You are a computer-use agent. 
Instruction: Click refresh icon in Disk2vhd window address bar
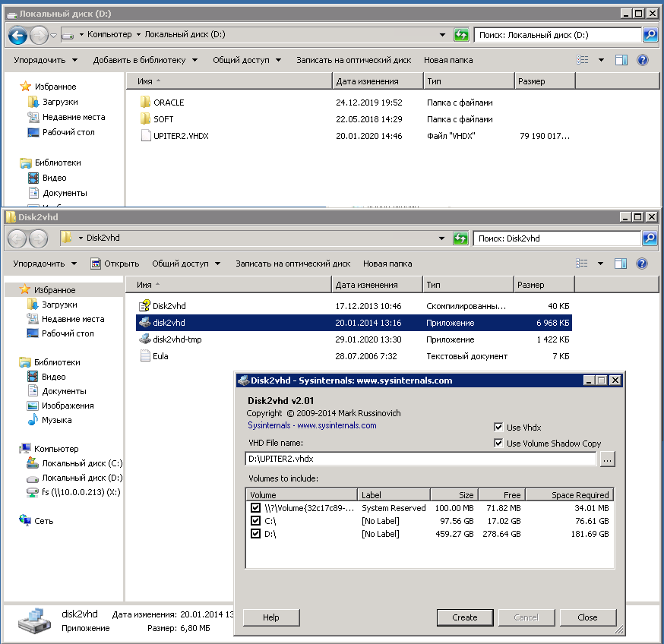(460, 238)
